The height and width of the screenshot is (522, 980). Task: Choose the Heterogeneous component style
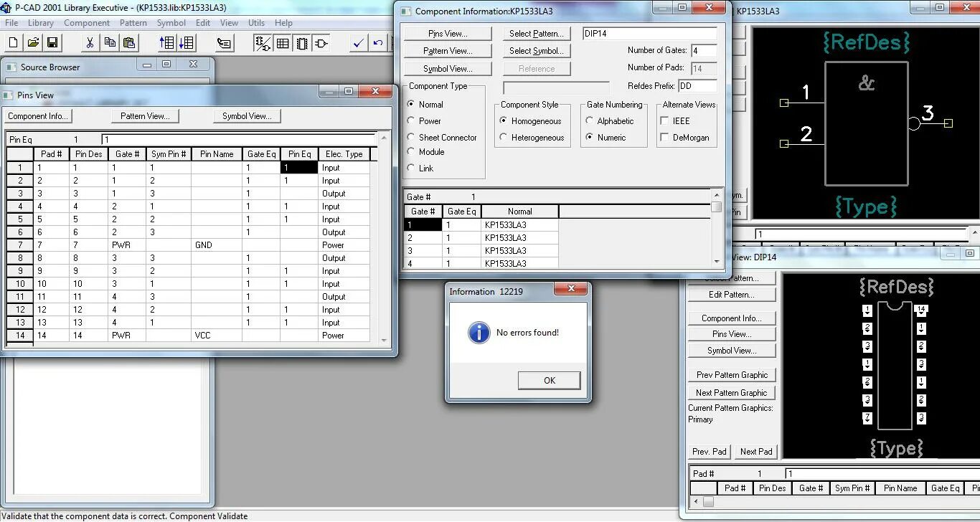(x=504, y=137)
